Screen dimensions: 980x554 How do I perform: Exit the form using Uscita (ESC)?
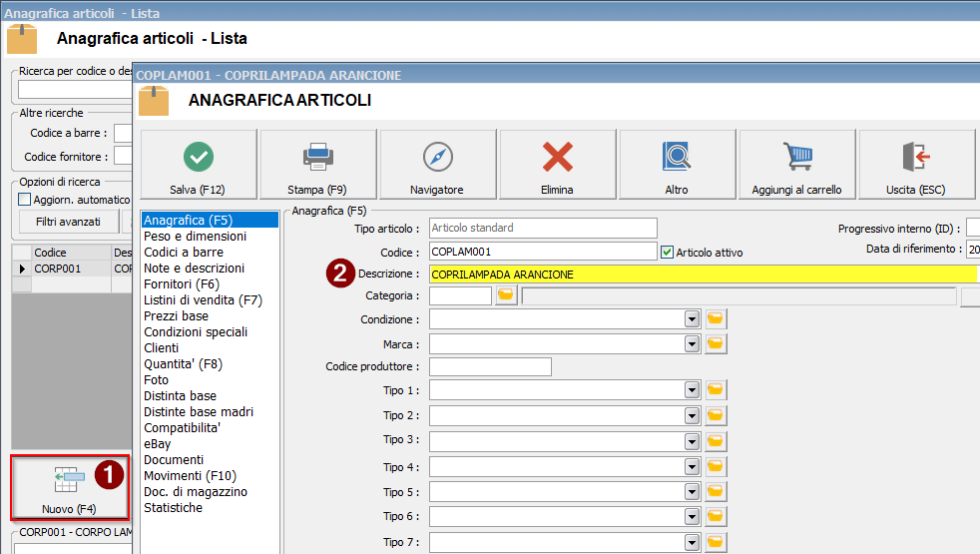pyautogui.click(x=915, y=166)
